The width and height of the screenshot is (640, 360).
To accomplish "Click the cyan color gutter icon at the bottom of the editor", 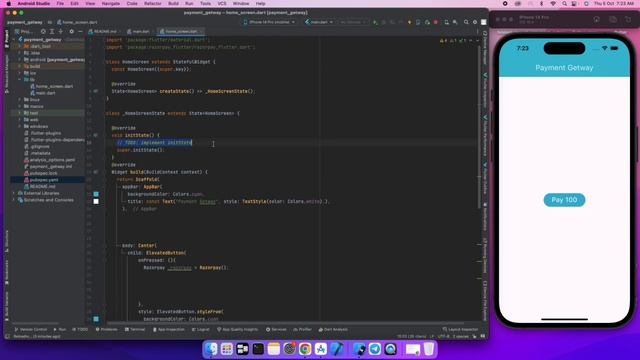I will click(x=96, y=319).
